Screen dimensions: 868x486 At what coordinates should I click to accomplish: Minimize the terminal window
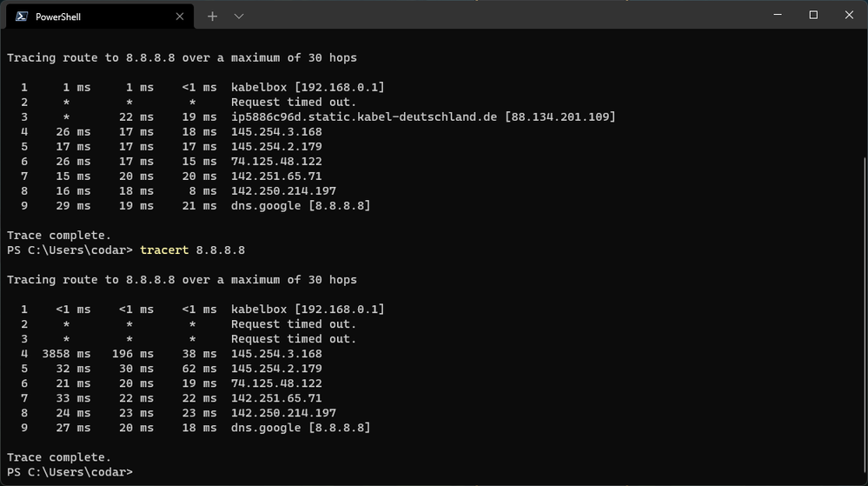pyautogui.click(x=778, y=15)
